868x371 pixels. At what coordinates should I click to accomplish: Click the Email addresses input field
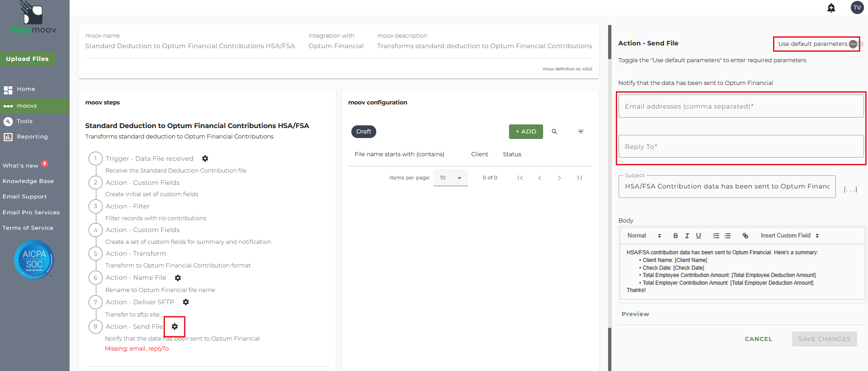click(x=741, y=106)
